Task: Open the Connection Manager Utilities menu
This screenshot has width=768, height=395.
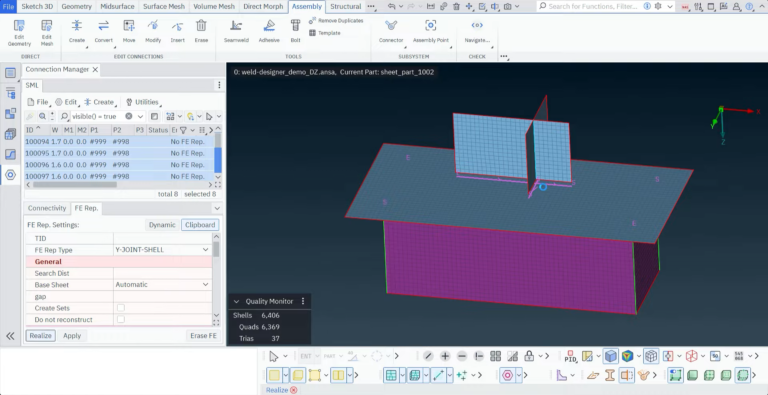Action: point(144,102)
